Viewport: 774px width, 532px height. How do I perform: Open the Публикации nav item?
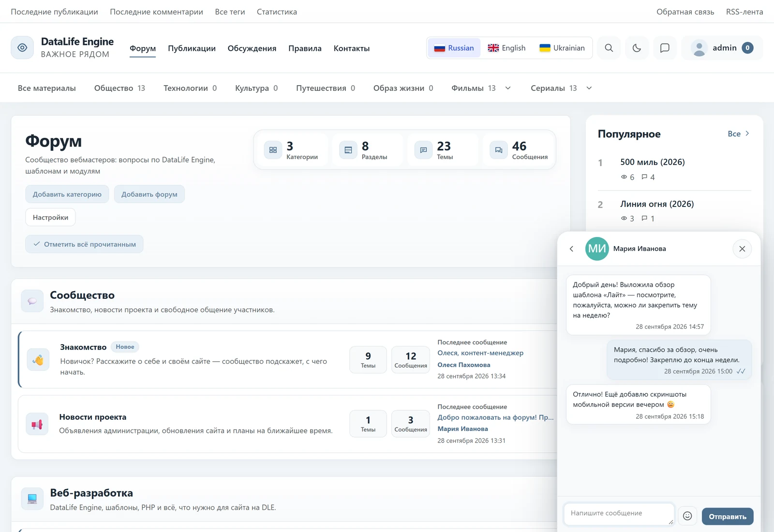point(192,48)
